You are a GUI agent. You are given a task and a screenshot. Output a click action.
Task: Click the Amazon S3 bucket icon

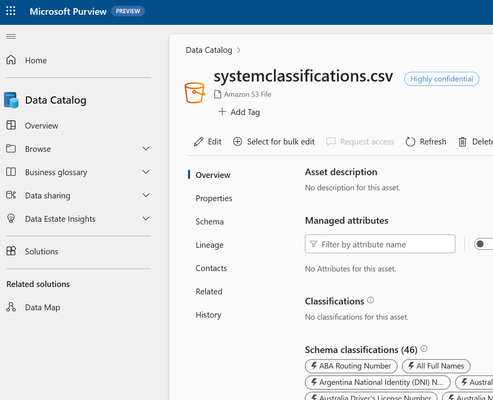[195, 93]
